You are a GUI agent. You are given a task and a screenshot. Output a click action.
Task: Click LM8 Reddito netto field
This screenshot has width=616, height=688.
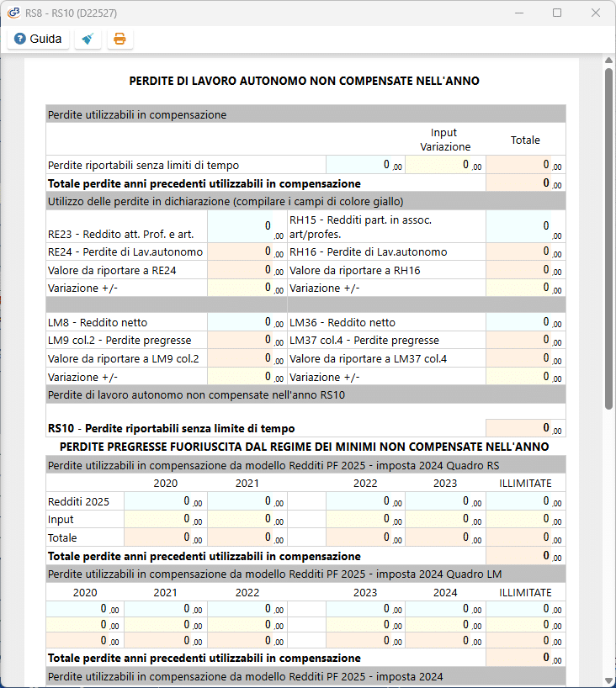[247, 322]
